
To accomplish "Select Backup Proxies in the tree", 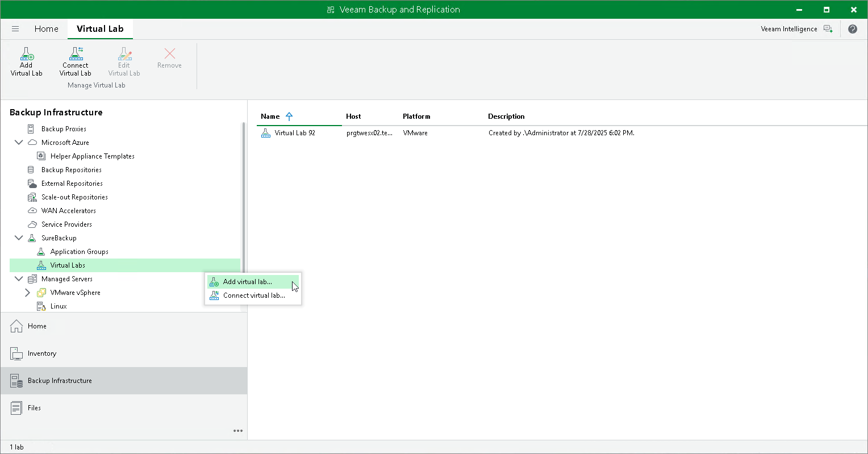I will coord(64,129).
